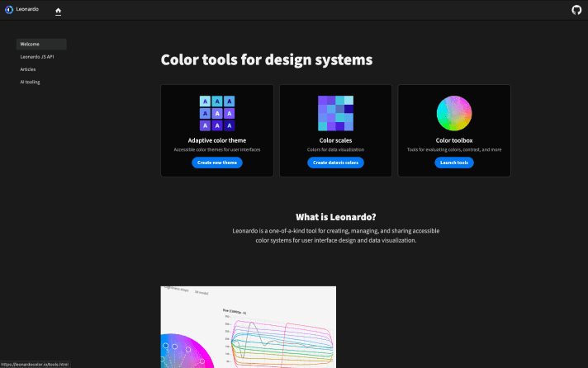588x368 pixels.
Task: Click the Color scales heading
Action: 335,140
